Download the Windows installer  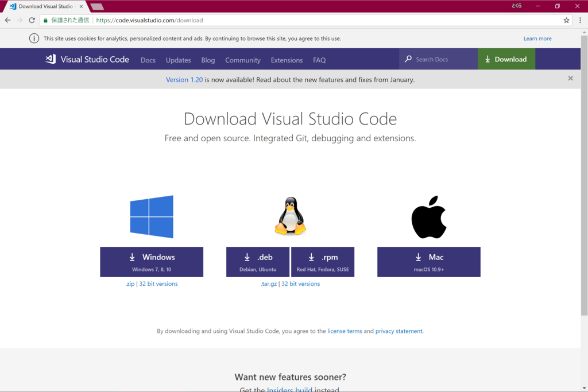152,262
